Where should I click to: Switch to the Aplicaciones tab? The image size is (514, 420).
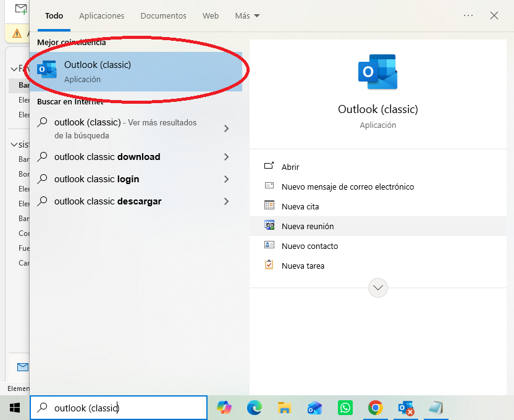click(x=101, y=15)
